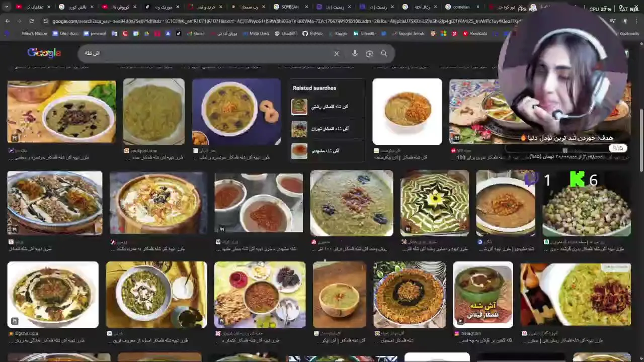Image resolution: width=644 pixels, height=362 pixels.
Task: Open search by image (Lens) icon
Action: [x=370, y=54]
